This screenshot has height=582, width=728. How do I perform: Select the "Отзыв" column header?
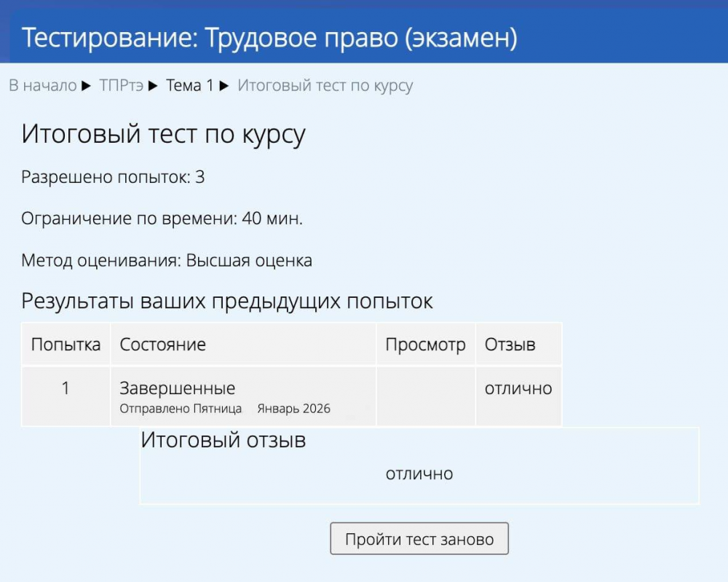point(510,345)
